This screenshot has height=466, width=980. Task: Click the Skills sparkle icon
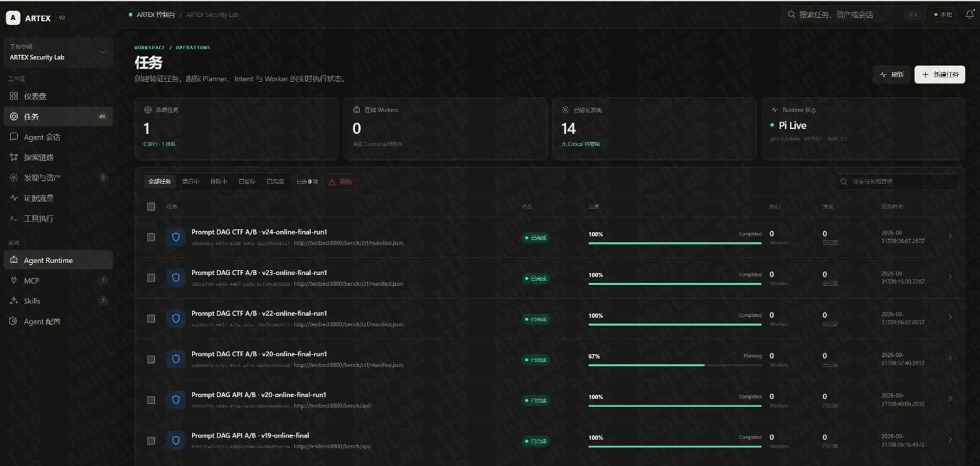tap(13, 300)
